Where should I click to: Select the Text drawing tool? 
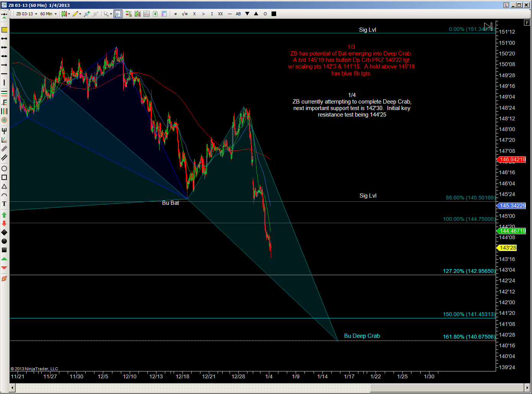[4, 204]
